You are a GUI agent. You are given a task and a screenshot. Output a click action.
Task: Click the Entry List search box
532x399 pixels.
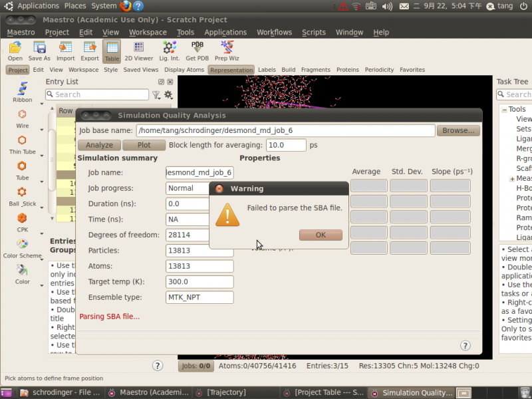pos(97,94)
